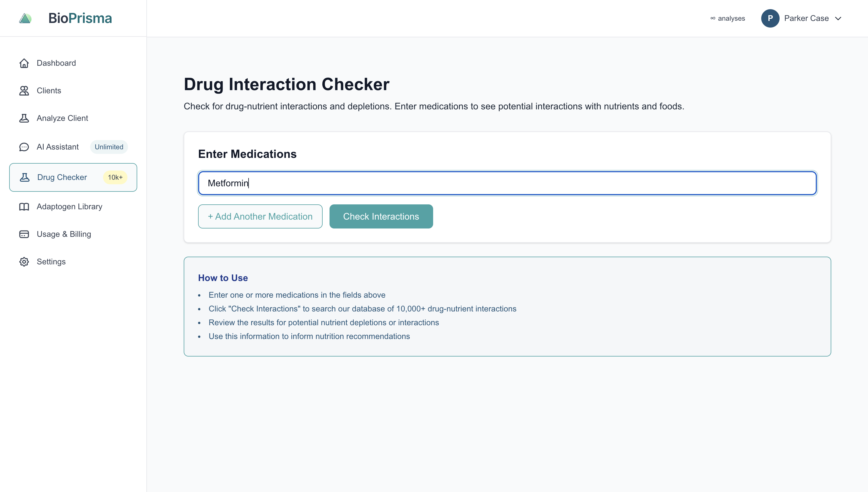868x492 pixels.
Task: Click the 10k+ badge on Drug Checker
Action: tap(115, 177)
